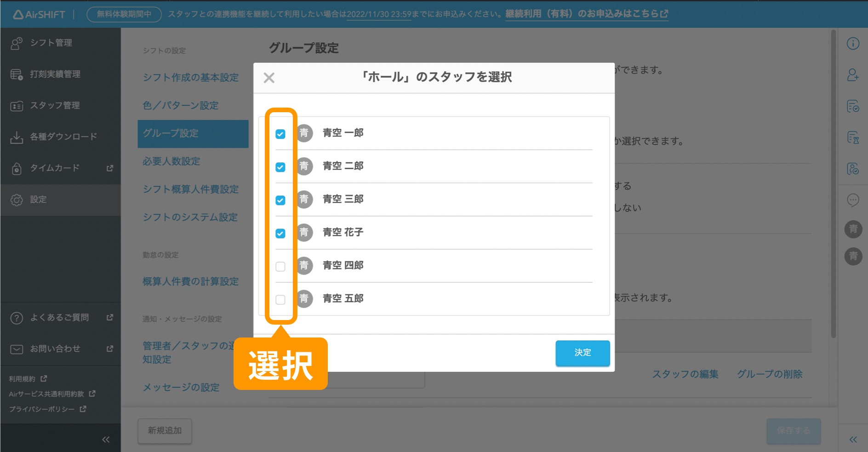Check the box for 青空 四郎
Screen dimensions: 868x452
pos(280,266)
